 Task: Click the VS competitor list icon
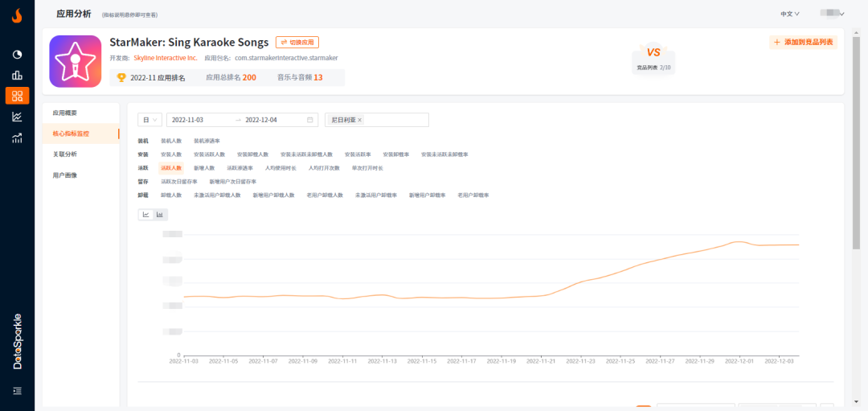pyautogui.click(x=653, y=56)
